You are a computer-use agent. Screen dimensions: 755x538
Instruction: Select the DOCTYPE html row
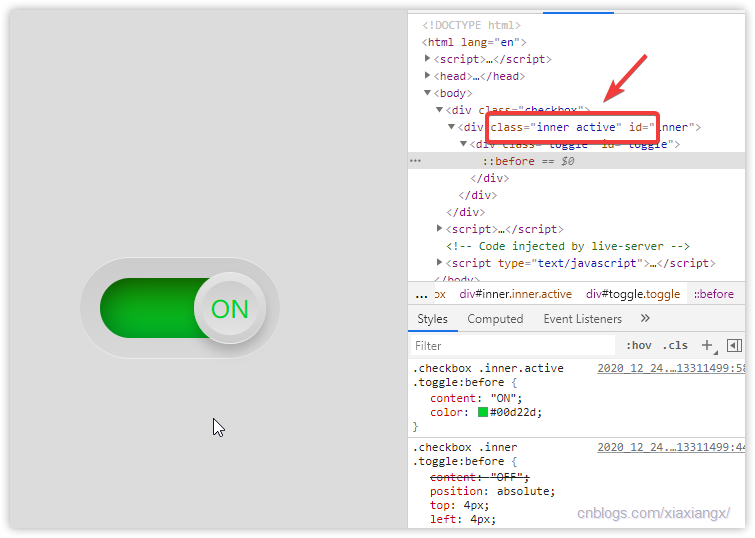pyautogui.click(x=471, y=25)
